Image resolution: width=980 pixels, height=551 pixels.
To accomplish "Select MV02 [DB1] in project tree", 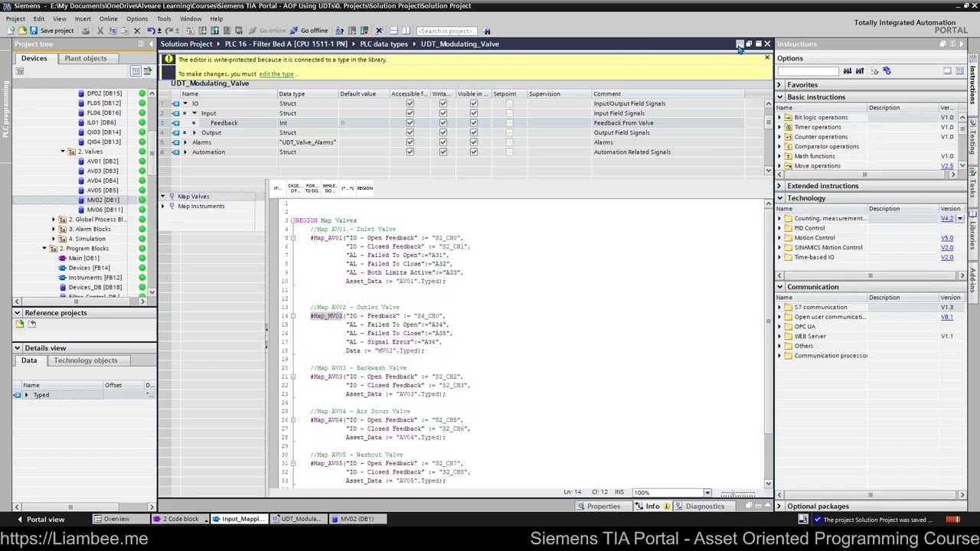I will tap(103, 200).
